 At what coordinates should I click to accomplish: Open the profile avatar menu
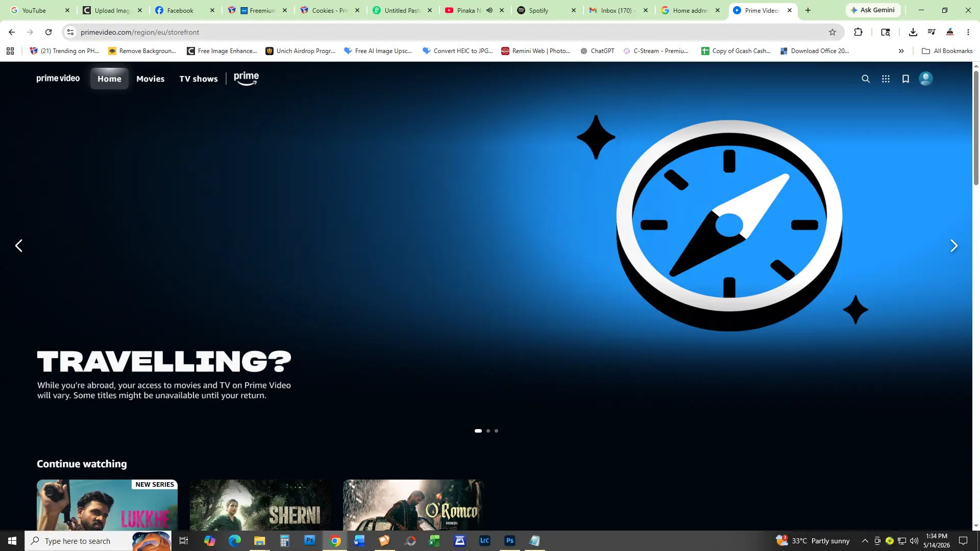[925, 79]
